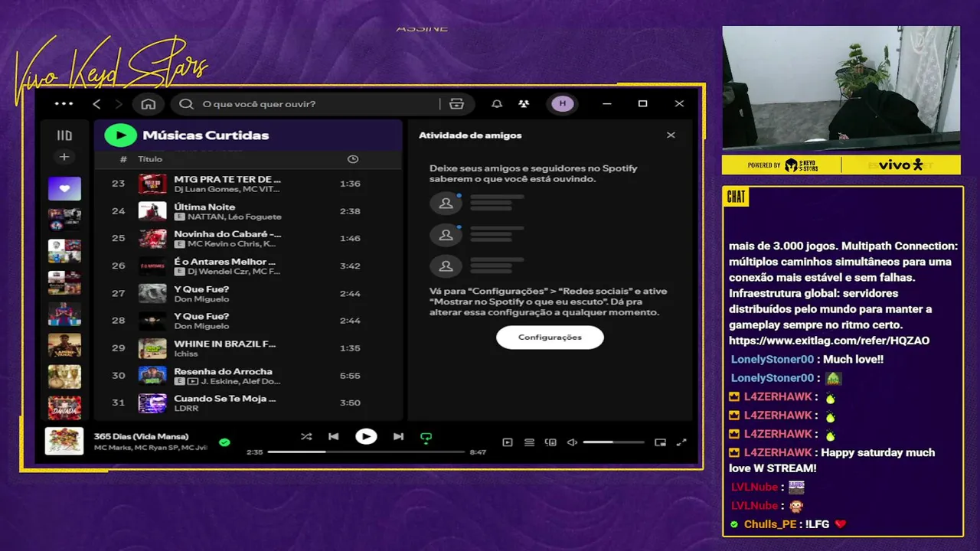Screen dimensions: 980x551
Task: Open artist link 'Ichiss'
Action: (x=186, y=354)
